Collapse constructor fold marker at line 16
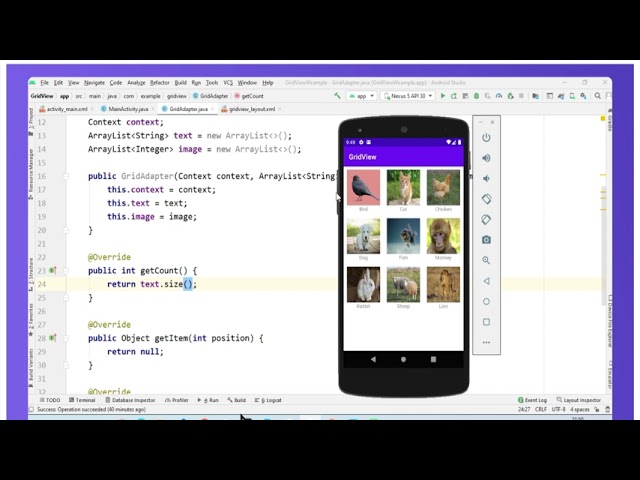Screen dimensions: 640x480 66,176
